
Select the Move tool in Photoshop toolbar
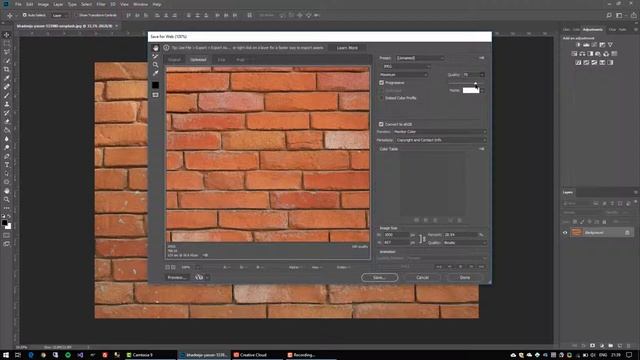pyautogui.click(x=7, y=35)
